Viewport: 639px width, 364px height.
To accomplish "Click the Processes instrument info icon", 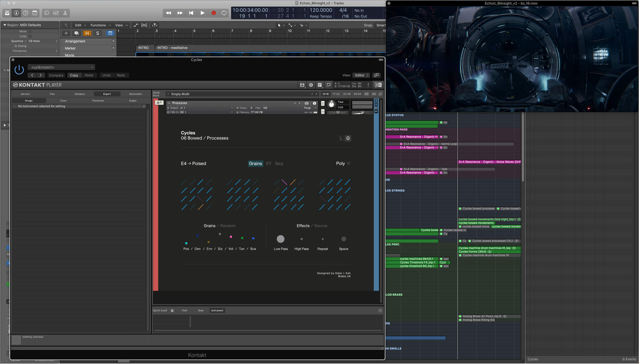I will pyautogui.click(x=314, y=103).
